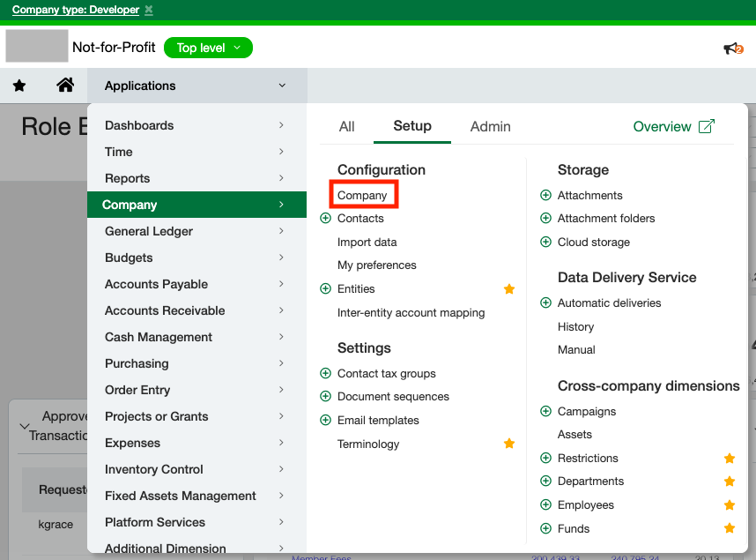
Task: Toggle favorite star for Restrictions
Action: click(x=730, y=458)
